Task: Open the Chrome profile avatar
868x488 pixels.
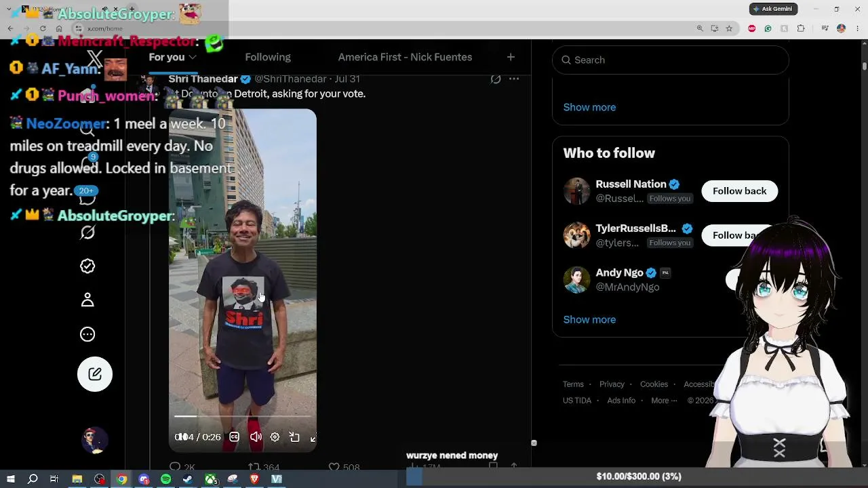Action: [841, 28]
